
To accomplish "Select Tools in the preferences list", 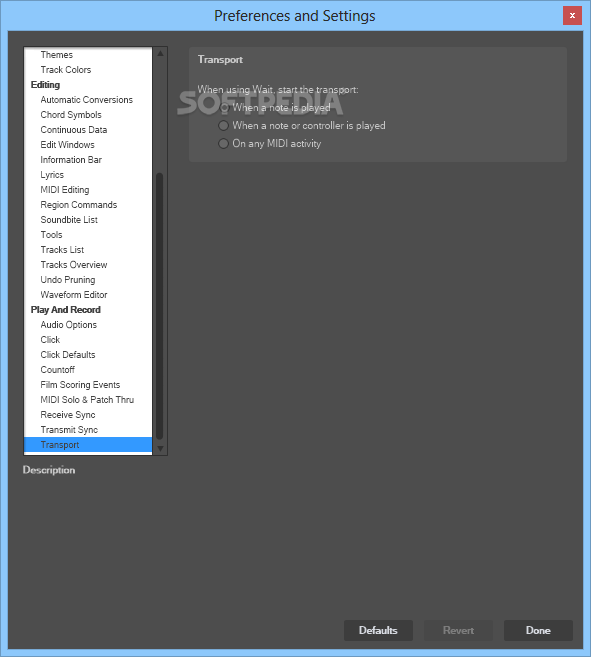I will (88, 235).
